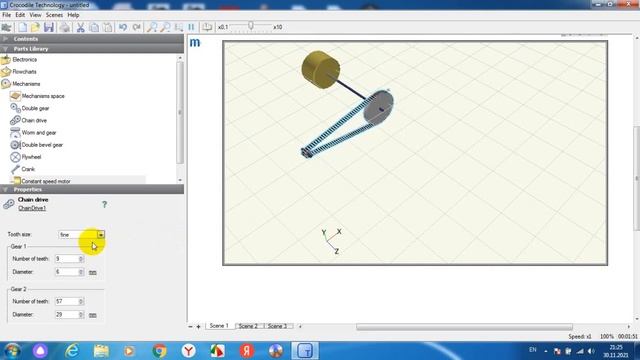Click the EN language indicator in tray

point(533,350)
